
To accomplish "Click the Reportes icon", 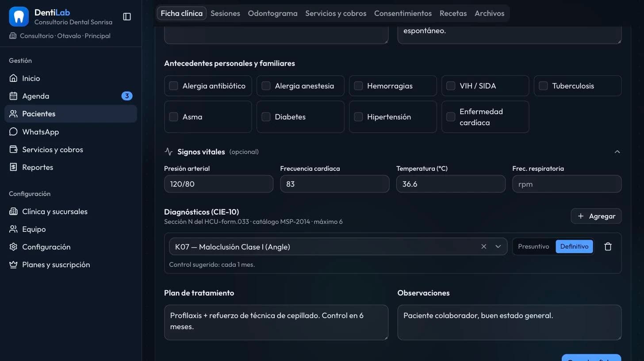I will (14, 167).
